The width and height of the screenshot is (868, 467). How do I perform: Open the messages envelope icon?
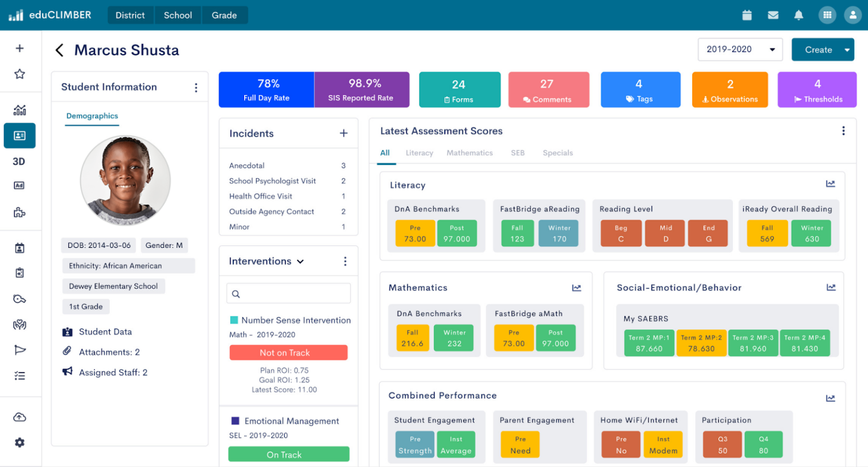pyautogui.click(x=773, y=15)
